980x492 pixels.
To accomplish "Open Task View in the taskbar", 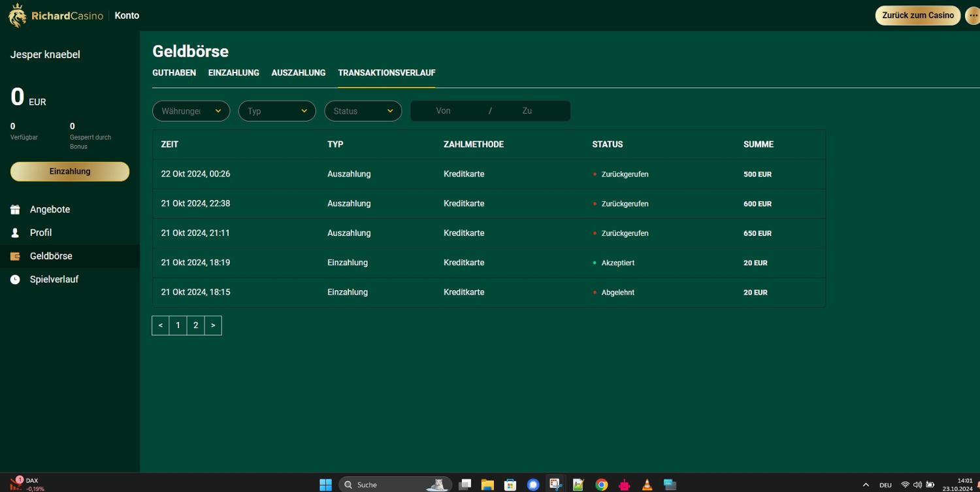I will point(465,484).
